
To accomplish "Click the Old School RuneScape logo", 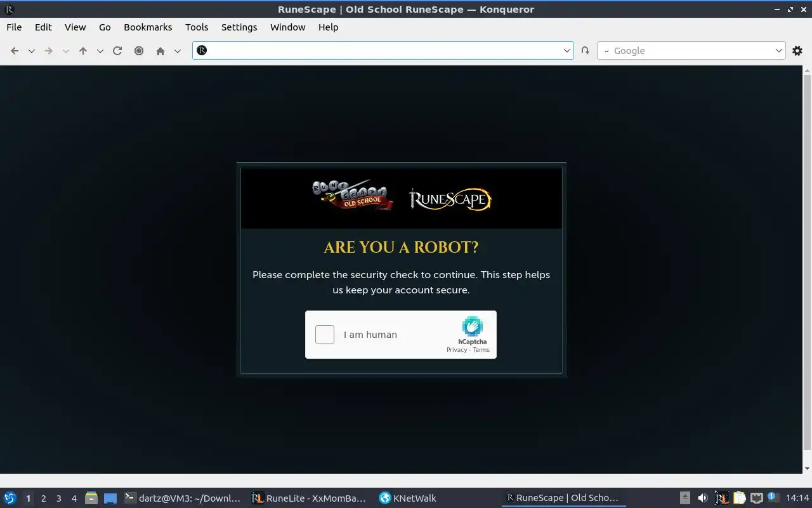I will [352, 194].
